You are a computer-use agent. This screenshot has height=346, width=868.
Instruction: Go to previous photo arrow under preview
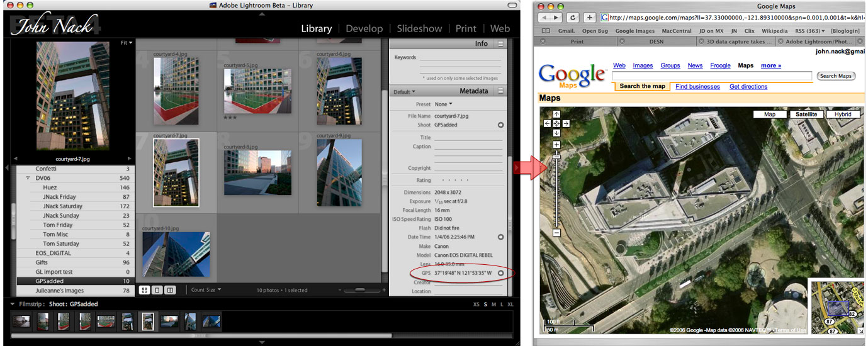(x=16, y=159)
